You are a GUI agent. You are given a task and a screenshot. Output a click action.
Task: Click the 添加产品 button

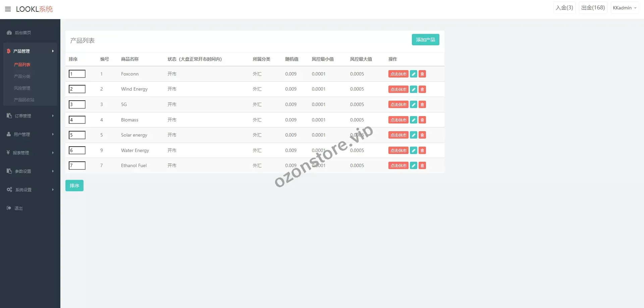425,40
